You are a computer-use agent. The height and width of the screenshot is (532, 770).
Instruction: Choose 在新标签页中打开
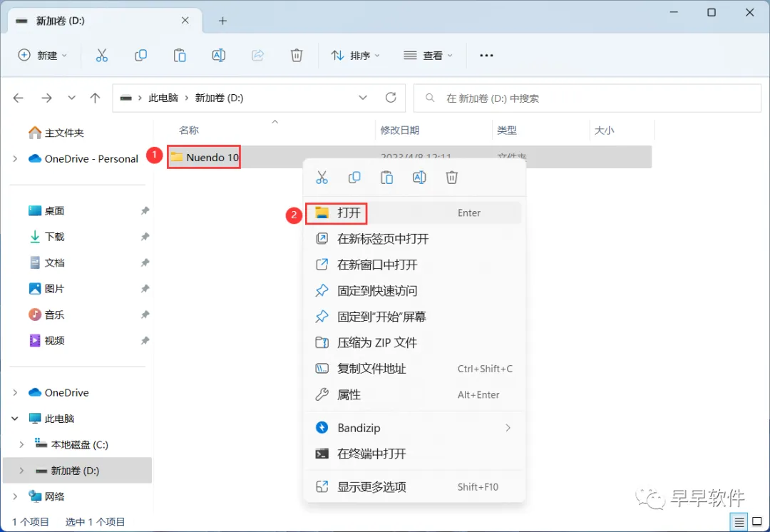(414, 239)
